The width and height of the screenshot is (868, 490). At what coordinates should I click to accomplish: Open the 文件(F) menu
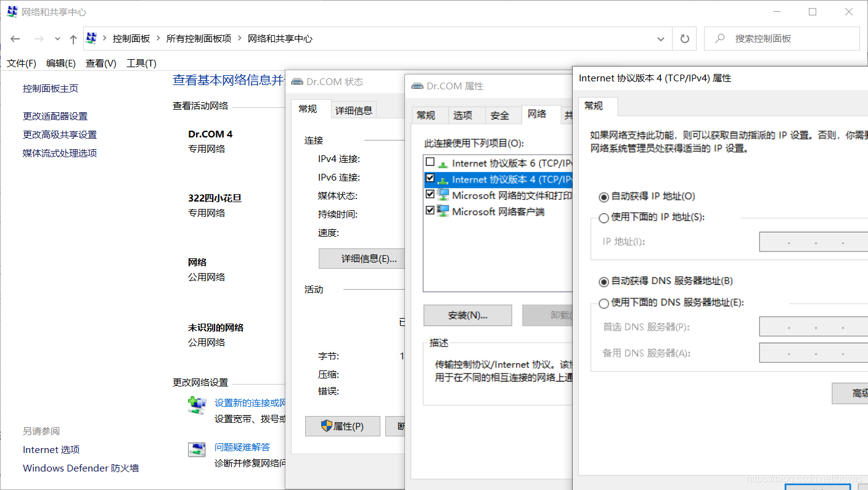pyautogui.click(x=22, y=63)
